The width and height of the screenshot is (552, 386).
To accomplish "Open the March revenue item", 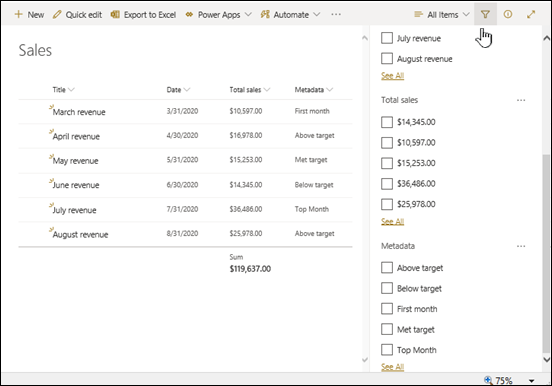I will (x=79, y=112).
